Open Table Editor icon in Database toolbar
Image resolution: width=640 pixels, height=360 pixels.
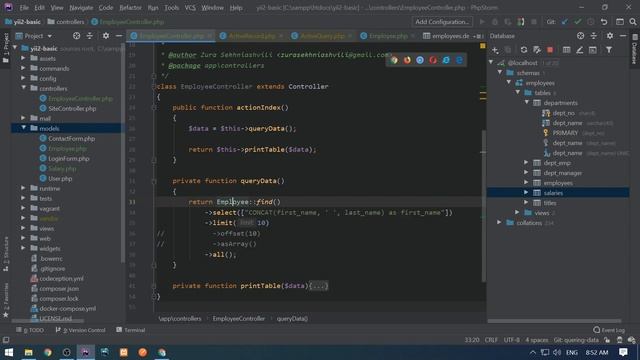pyautogui.click(x=566, y=50)
